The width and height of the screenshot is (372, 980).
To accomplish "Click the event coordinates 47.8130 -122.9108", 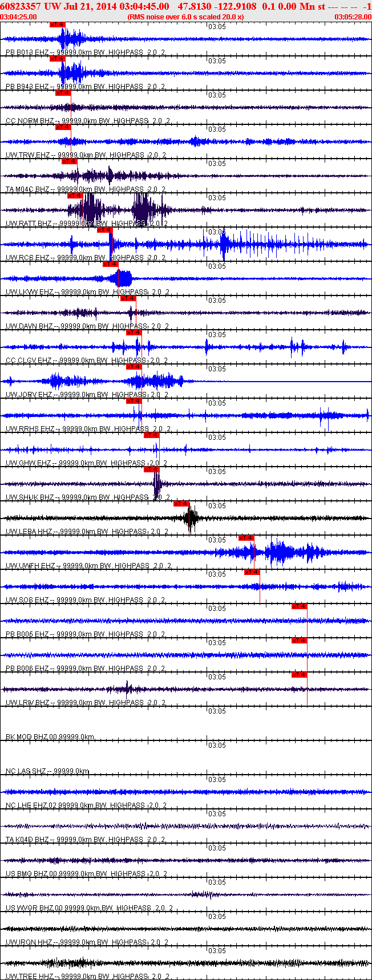I will tap(217, 6).
